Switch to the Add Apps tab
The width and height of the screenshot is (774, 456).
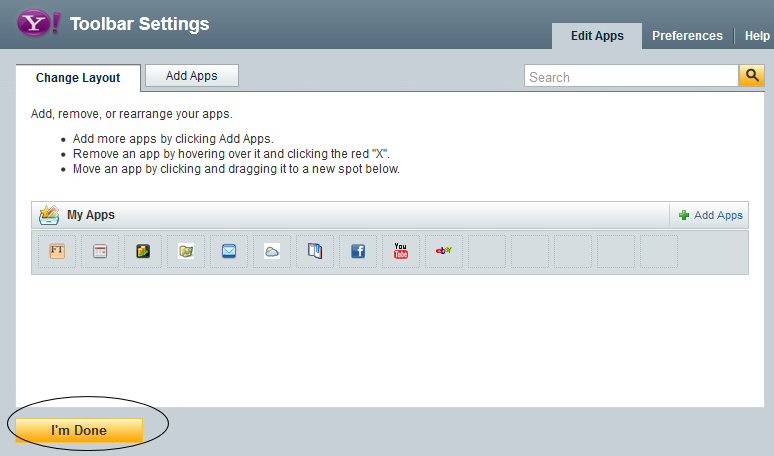point(192,75)
